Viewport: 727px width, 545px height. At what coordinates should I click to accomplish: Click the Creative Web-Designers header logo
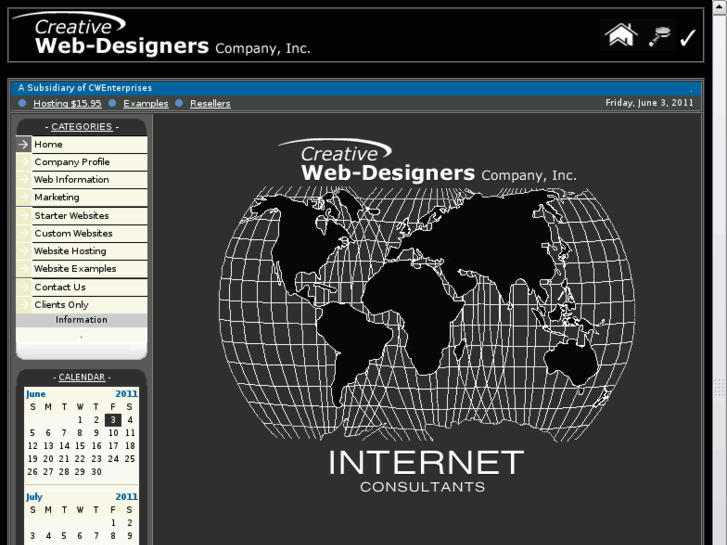click(161, 33)
